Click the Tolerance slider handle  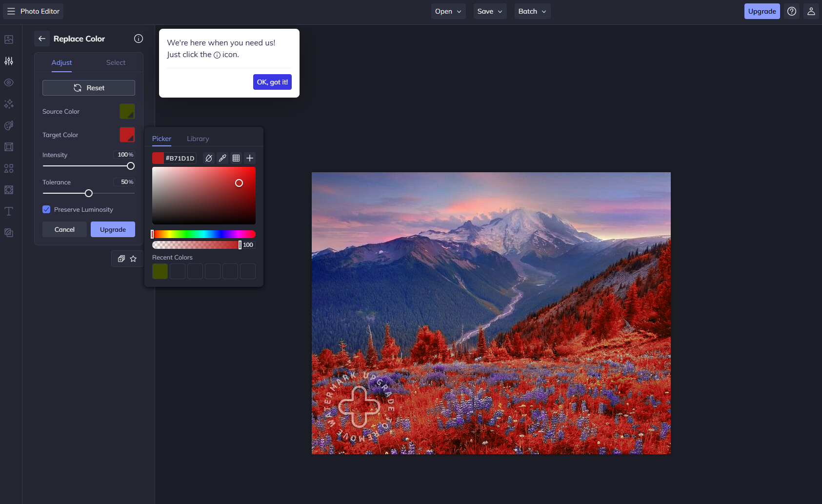click(x=89, y=193)
